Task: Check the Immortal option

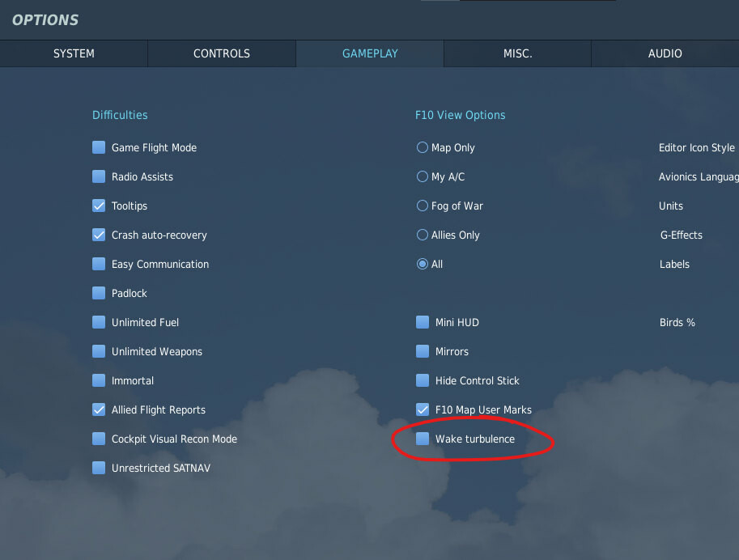Action: click(x=99, y=380)
